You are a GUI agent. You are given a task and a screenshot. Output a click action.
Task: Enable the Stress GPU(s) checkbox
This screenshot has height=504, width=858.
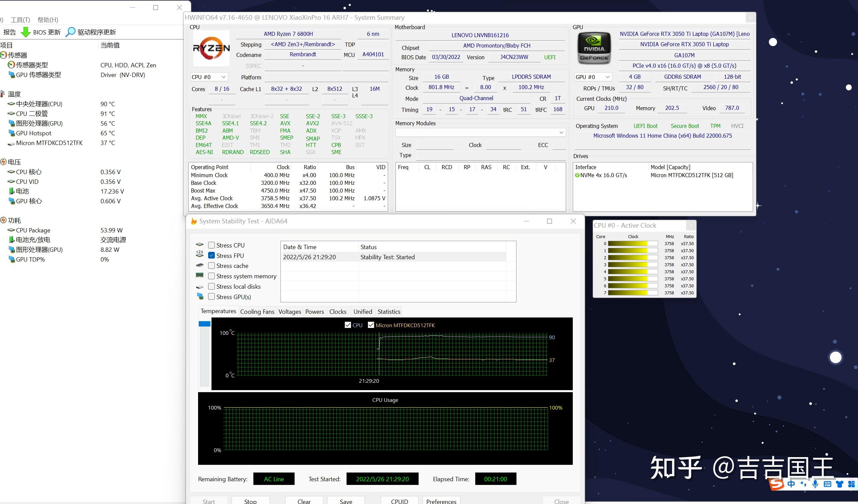tap(211, 296)
